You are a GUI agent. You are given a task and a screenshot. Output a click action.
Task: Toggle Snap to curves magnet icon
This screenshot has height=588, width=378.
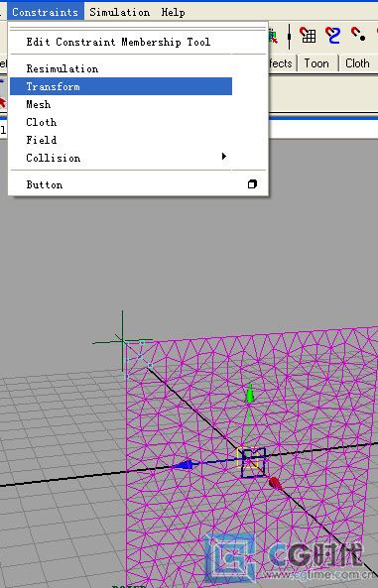tap(333, 36)
